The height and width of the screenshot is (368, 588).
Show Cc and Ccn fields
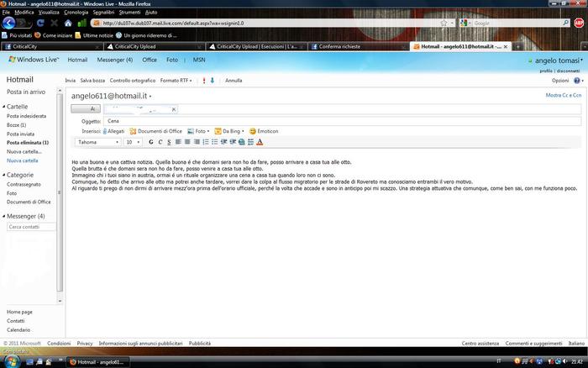564,95
